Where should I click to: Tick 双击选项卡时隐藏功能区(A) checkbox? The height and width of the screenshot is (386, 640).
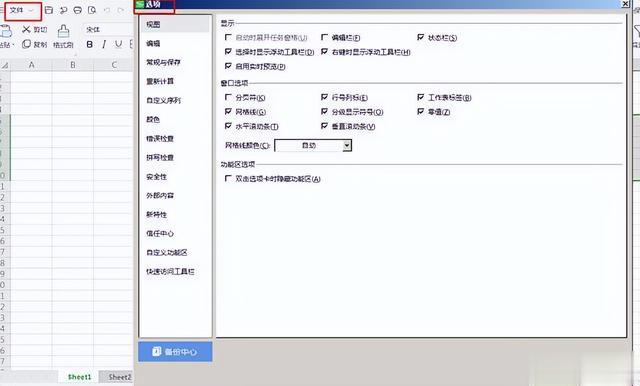(x=228, y=178)
